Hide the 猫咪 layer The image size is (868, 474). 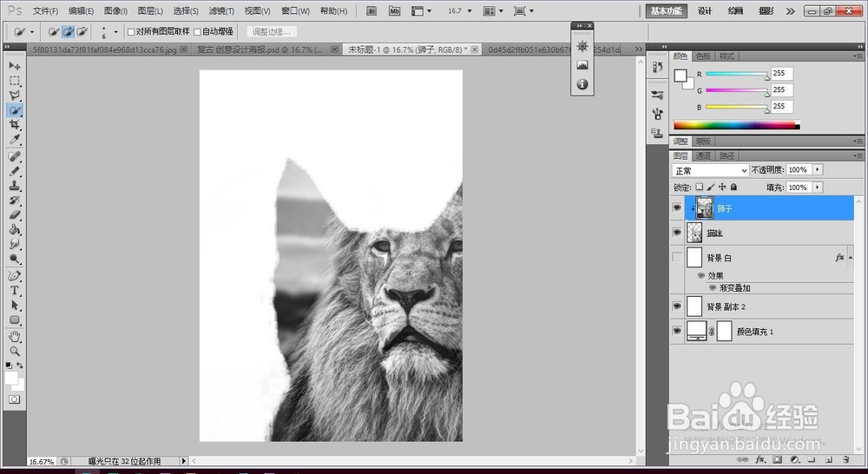(x=676, y=233)
